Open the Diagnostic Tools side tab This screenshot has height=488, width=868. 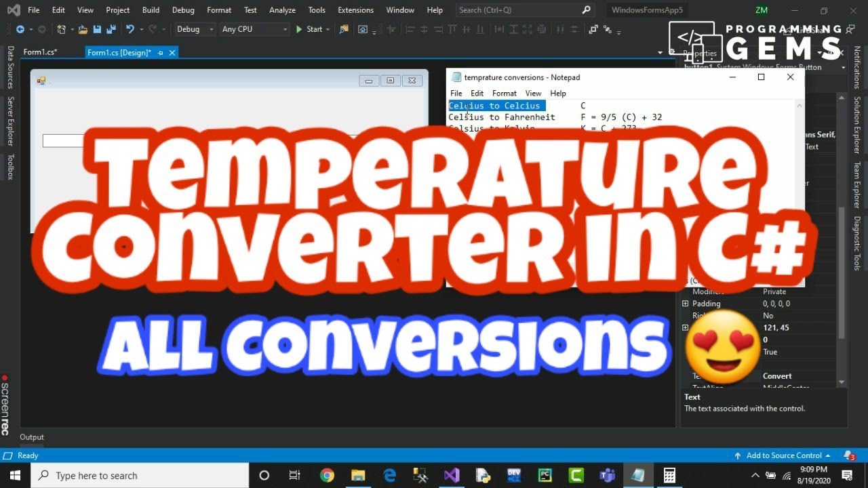tap(857, 243)
